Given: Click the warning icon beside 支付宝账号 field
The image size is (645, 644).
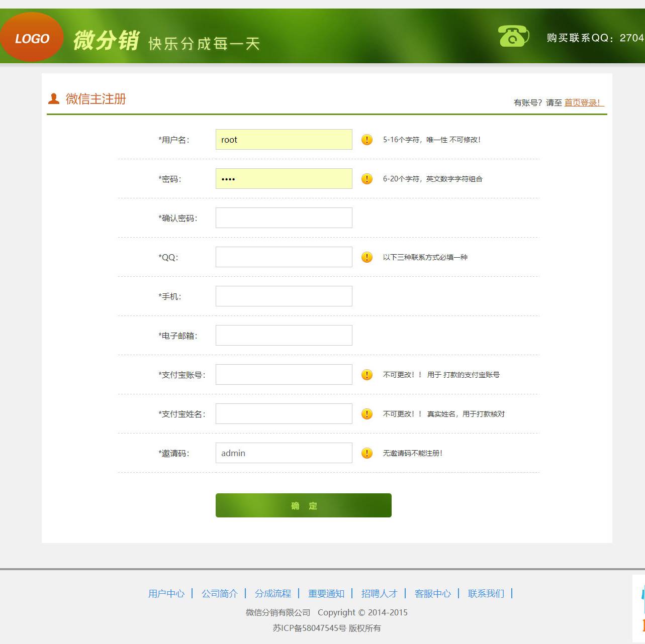Looking at the screenshot, I should pyautogui.click(x=367, y=375).
